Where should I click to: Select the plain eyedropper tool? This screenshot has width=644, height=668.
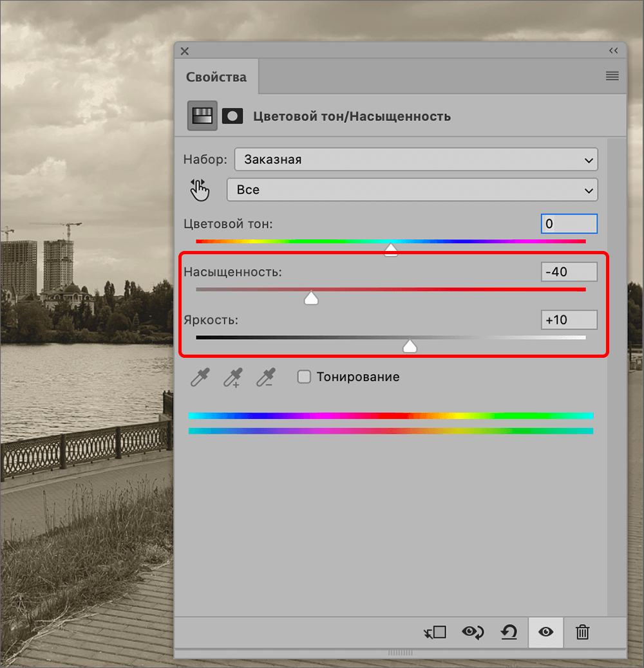coord(200,377)
